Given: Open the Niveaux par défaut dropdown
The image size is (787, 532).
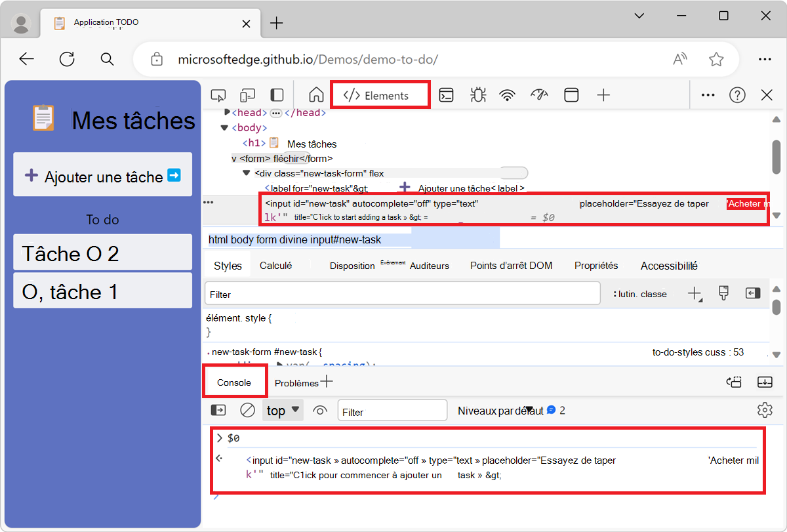Looking at the screenshot, I should (500, 411).
